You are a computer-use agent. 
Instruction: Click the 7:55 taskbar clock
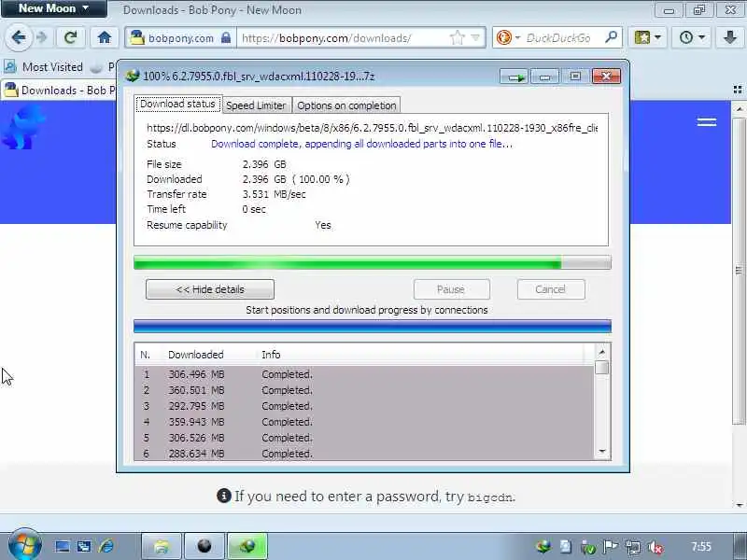(701, 546)
